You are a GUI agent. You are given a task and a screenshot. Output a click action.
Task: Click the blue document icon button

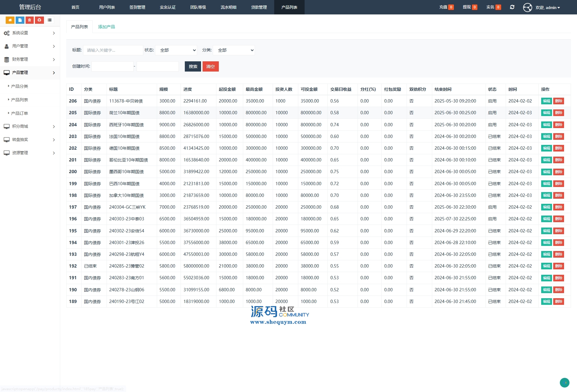click(20, 20)
